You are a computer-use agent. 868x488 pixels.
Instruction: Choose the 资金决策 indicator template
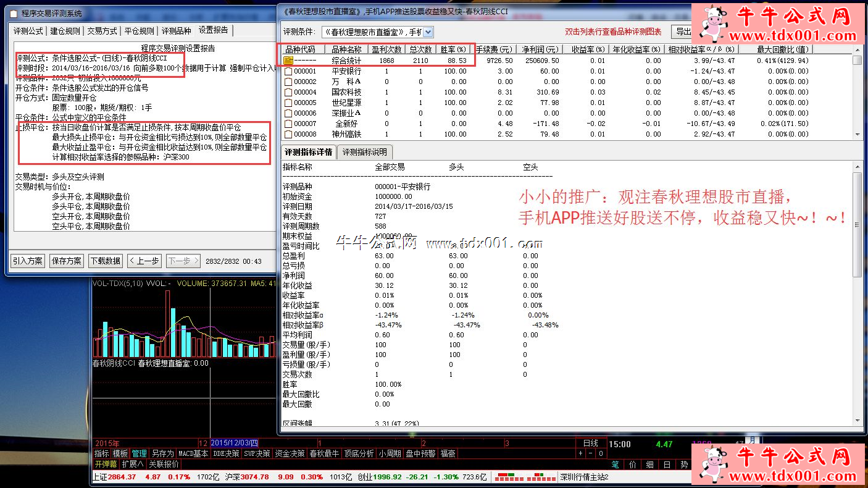(x=290, y=453)
